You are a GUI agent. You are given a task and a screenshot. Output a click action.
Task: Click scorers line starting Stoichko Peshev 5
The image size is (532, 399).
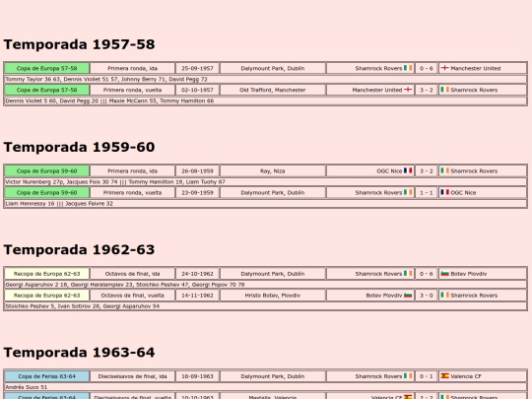click(265, 306)
